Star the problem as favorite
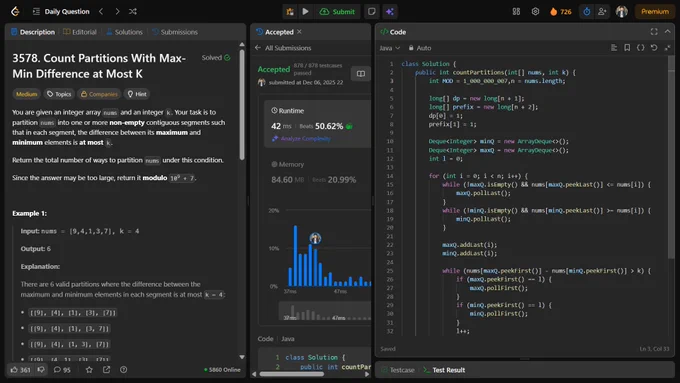This screenshot has height=383, width=680. [89, 370]
